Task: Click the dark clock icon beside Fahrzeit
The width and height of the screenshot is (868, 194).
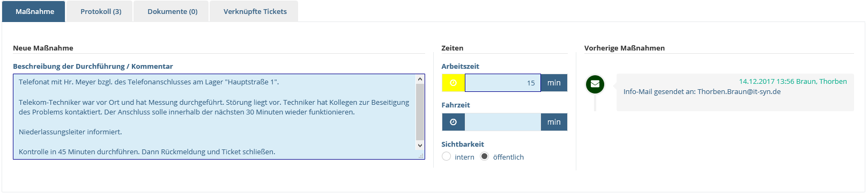Action: [x=454, y=122]
